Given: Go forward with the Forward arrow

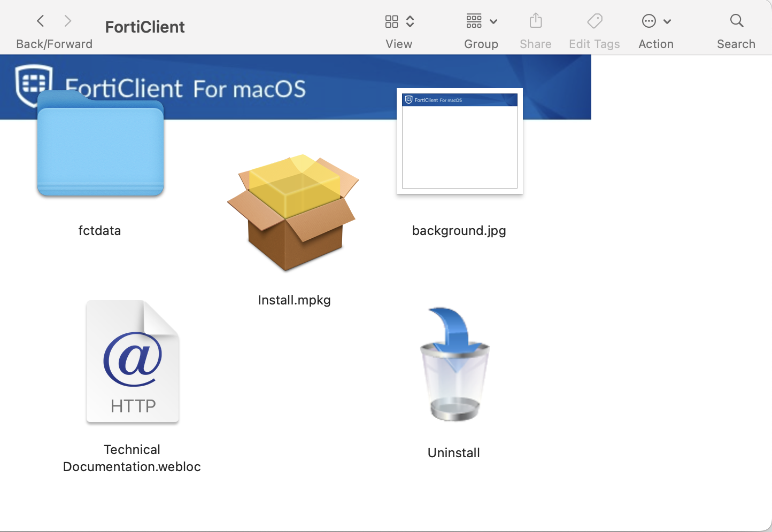Looking at the screenshot, I should pos(68,21).
